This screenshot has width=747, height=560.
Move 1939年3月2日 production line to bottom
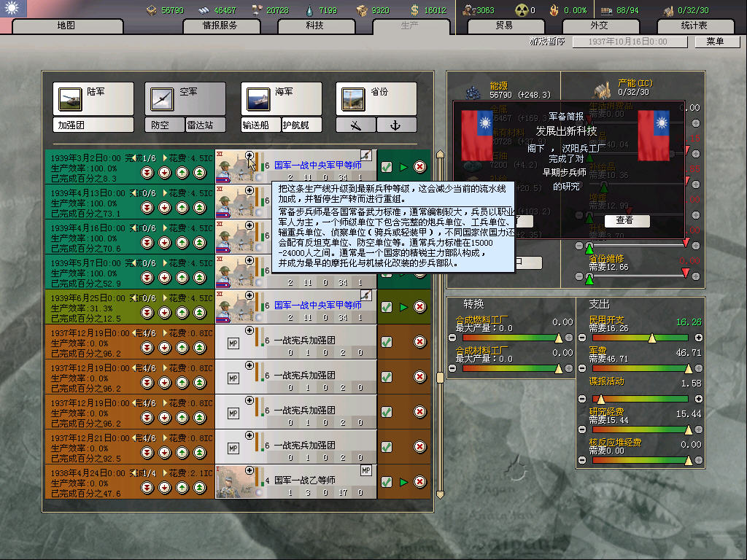pos(147,172)
